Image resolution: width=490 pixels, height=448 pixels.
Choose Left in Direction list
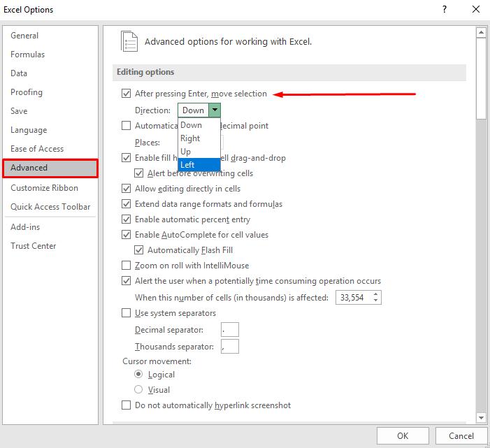pyautogui.click(x=199, y=165)
